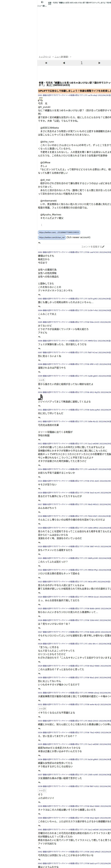
Task: Click the back arrow at the top
Action: pyautogui.click(x=42, y=2)
